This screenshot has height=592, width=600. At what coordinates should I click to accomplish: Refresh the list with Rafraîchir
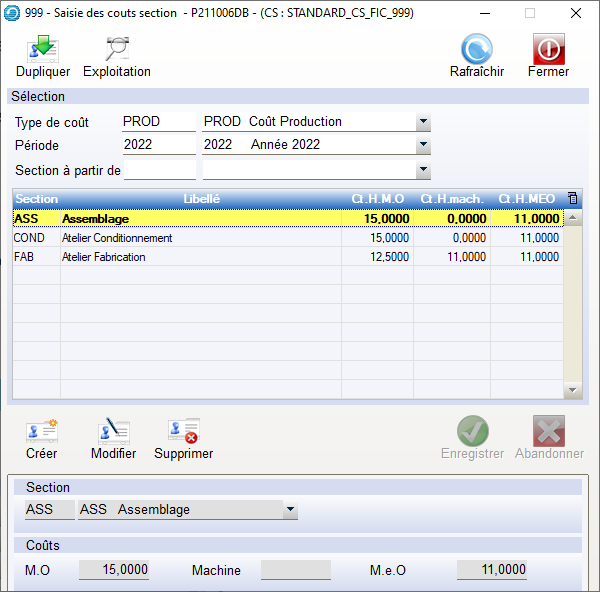477,50
